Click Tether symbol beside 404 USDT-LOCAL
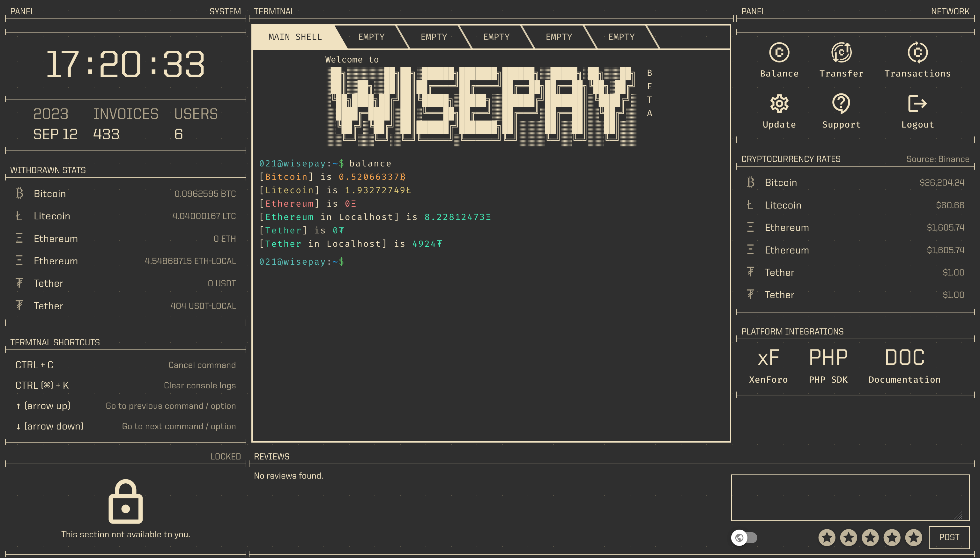 19,305
